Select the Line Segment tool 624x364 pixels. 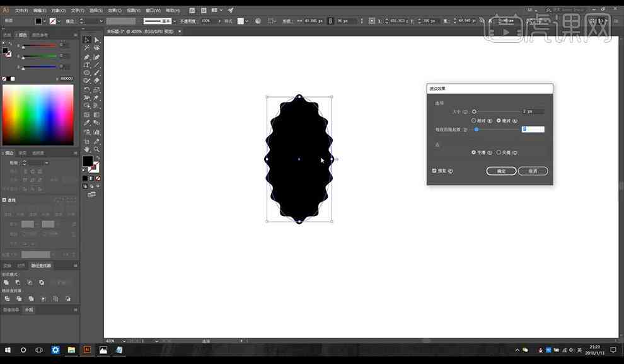[96, 65]
